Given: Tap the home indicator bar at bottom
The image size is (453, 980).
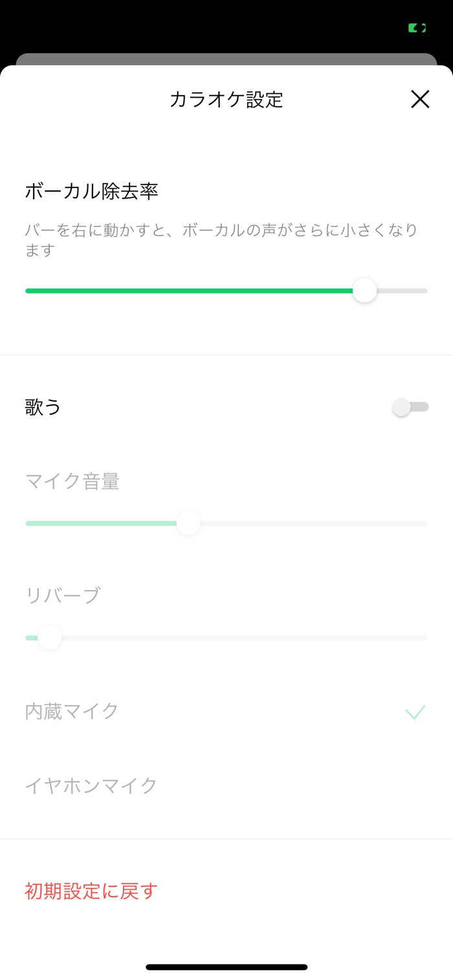Looking at the screenshot, I should click(226, 966).
